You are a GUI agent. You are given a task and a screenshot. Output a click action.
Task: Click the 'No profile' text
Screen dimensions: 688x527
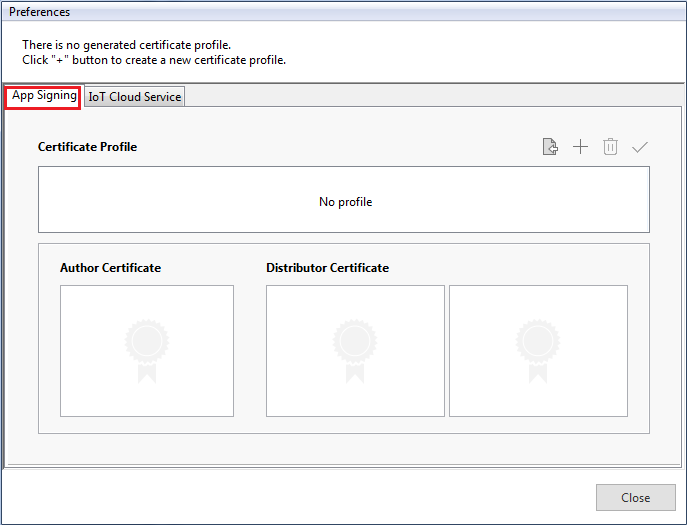coord(345,202)
